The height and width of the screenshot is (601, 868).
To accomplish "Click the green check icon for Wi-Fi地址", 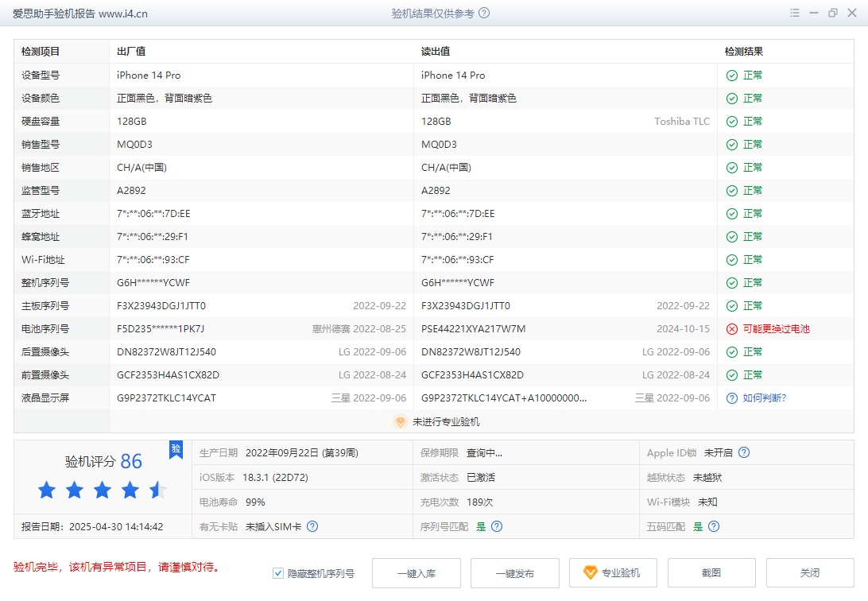I will [x=732, y=260].
